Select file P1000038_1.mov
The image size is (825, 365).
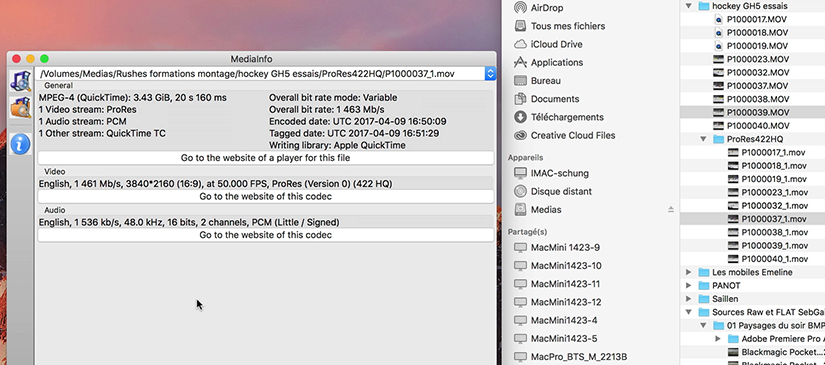coord(774,232)
